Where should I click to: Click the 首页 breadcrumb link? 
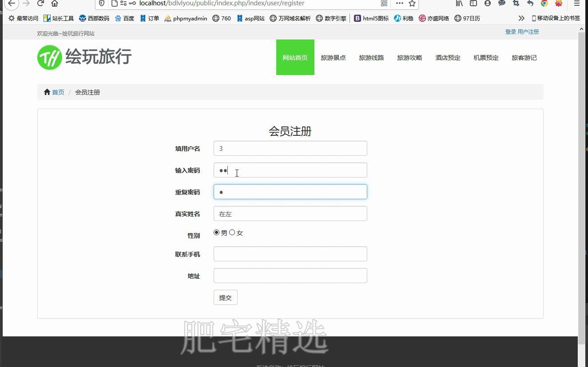(58, 92)
